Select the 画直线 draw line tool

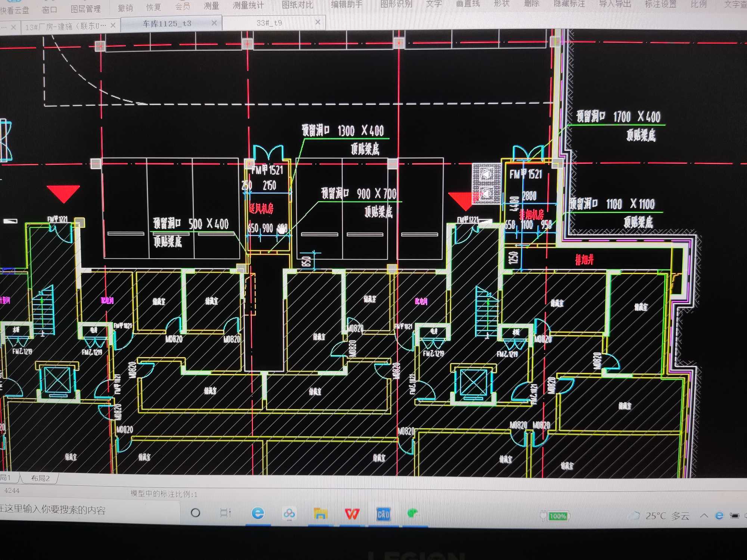click(x=468, y=4)
